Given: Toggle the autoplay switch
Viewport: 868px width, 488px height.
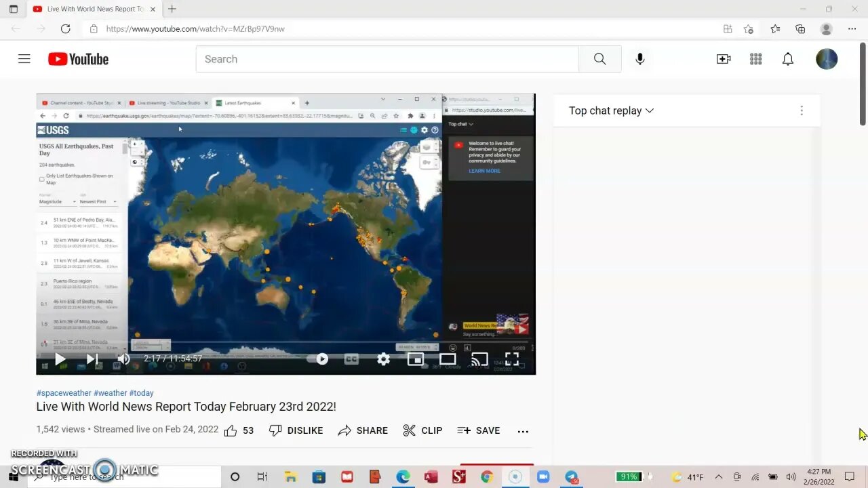Looking at the screenshot, I should pyautogui.click(x=319, y=359).
